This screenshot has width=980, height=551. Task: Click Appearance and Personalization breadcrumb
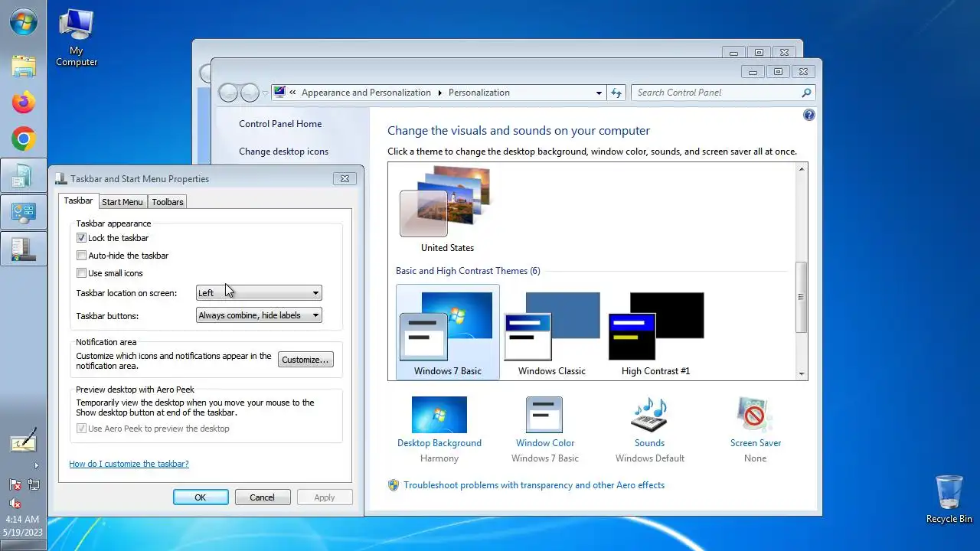coord(366,93)
